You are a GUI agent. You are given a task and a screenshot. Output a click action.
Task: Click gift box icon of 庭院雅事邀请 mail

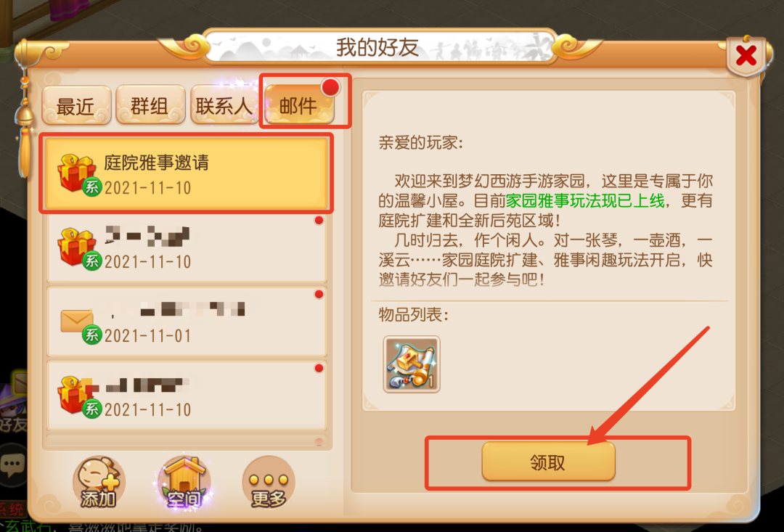pos(76,173)
